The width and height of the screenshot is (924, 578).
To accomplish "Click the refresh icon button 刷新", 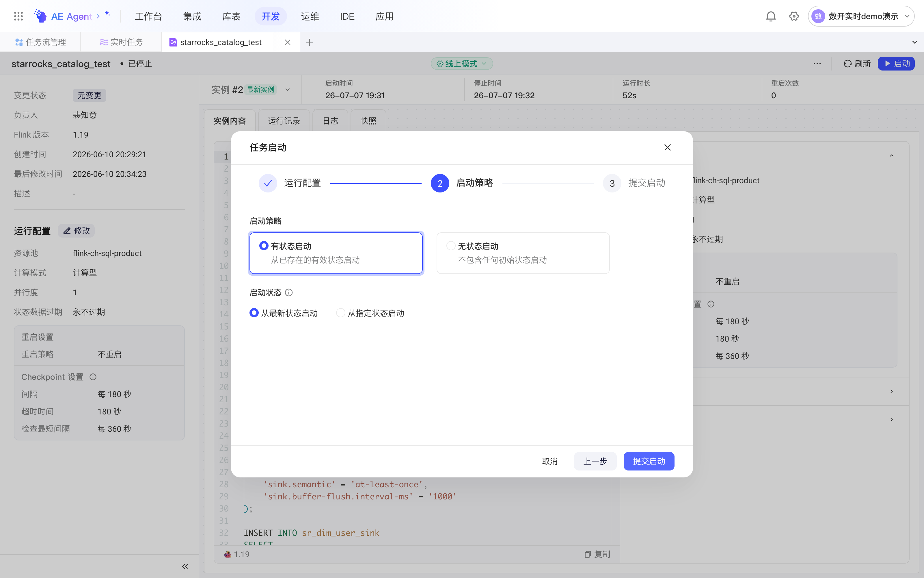I will pos(857,64).
